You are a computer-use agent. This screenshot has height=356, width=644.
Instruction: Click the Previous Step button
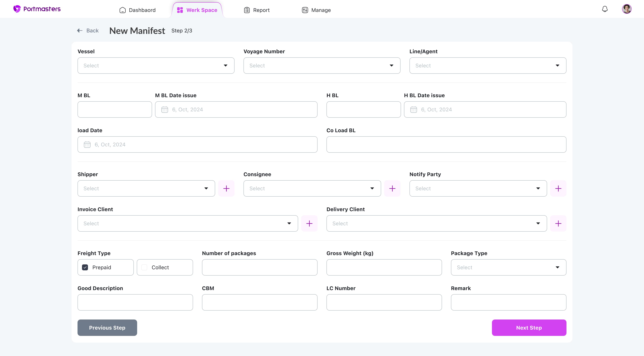pos(107,328)
